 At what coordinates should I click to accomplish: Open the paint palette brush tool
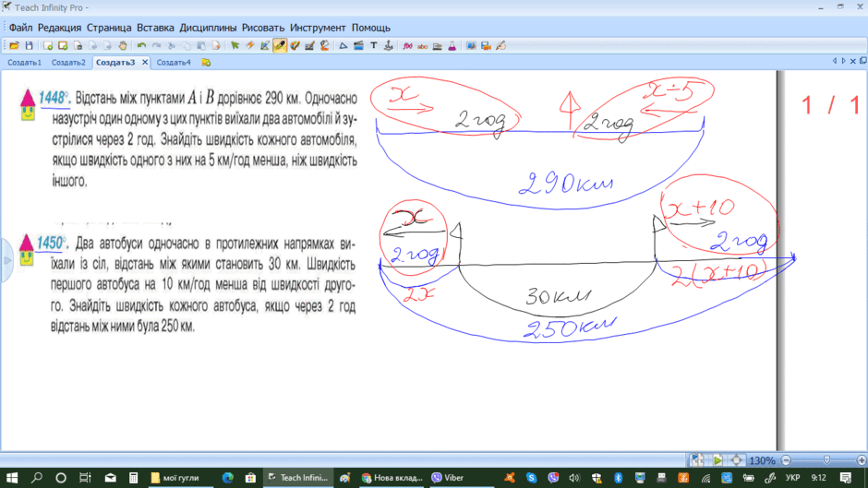click(295, 46)
